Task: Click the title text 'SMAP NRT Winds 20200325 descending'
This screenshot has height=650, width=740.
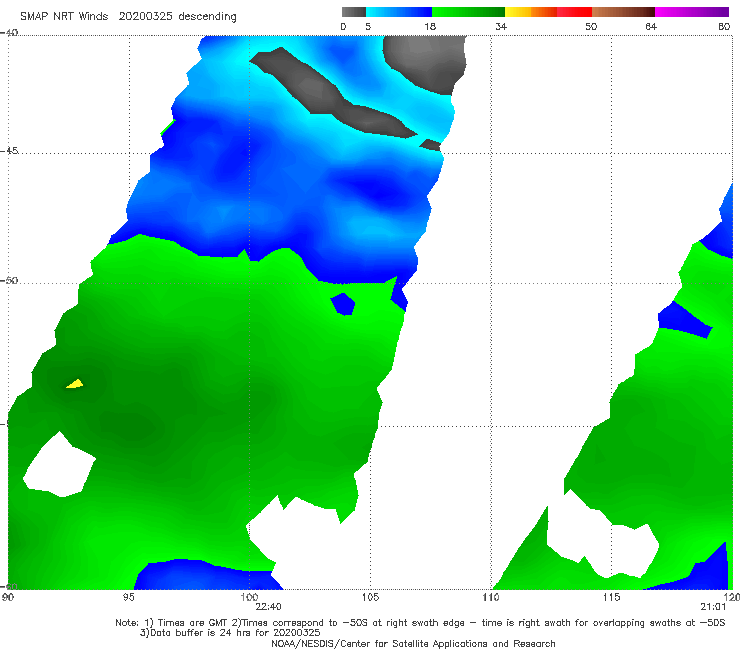Action: click(x=128, y=17)
